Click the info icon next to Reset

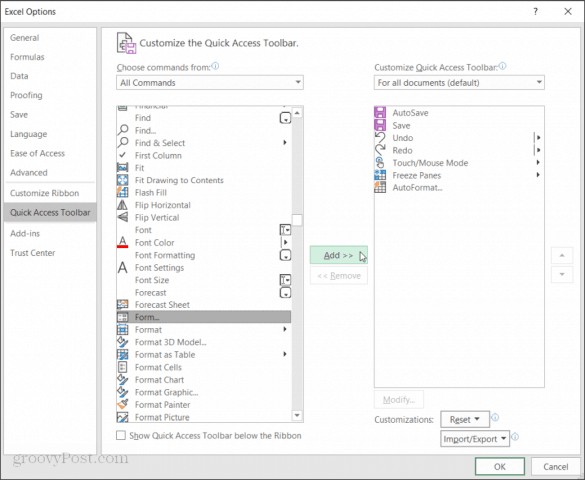point(495,417)
